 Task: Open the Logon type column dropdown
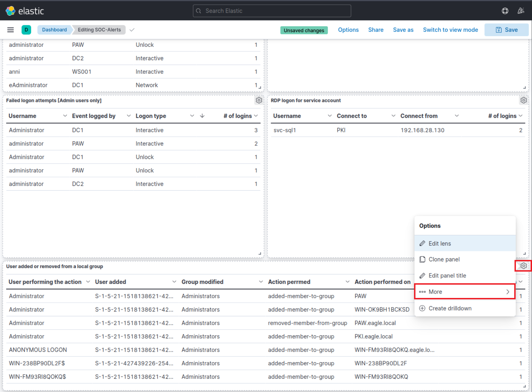192,116
